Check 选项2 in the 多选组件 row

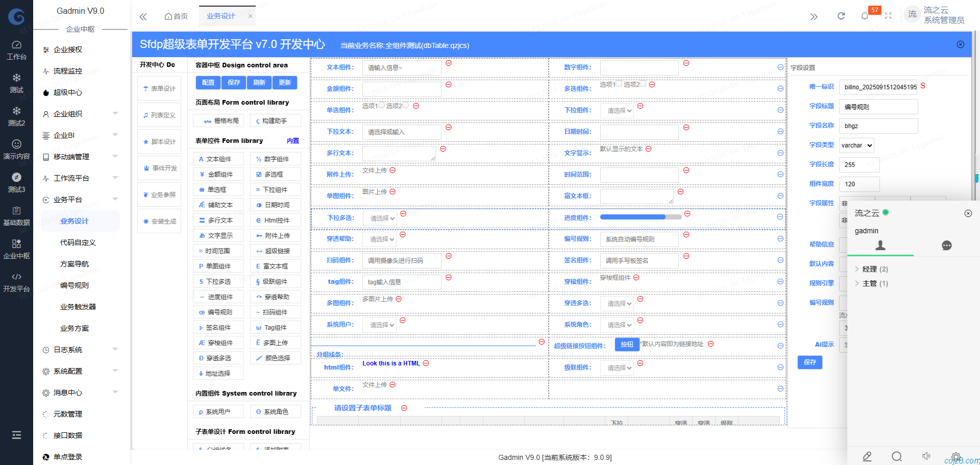click(x=642, y=83)
